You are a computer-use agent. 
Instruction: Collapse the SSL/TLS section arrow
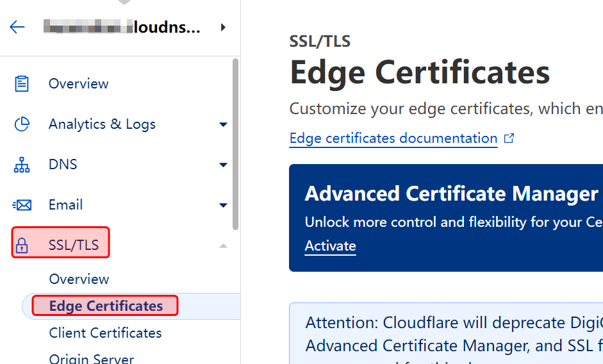coord(223,245)
